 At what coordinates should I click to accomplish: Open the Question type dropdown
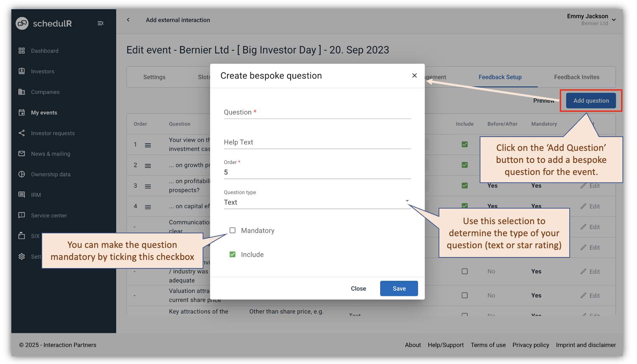[407, 201]
